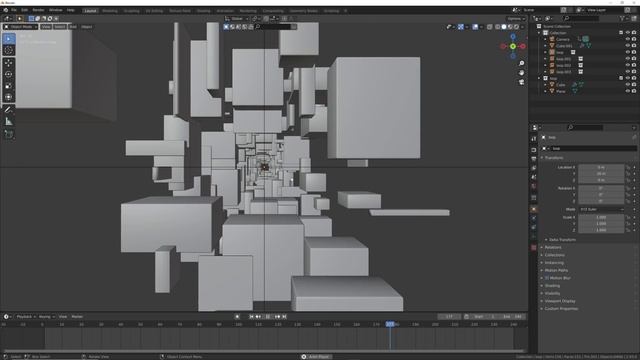
Task: Open the Object properties tab icon
Action: pos(533,209)
